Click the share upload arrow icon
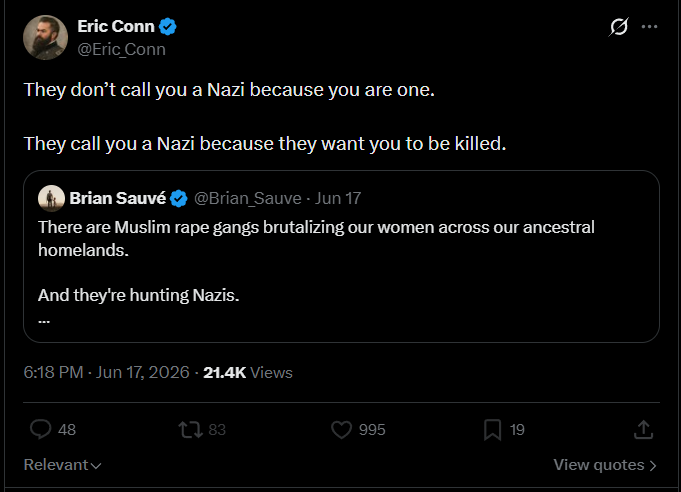681x492 pixels. [643, 429]
